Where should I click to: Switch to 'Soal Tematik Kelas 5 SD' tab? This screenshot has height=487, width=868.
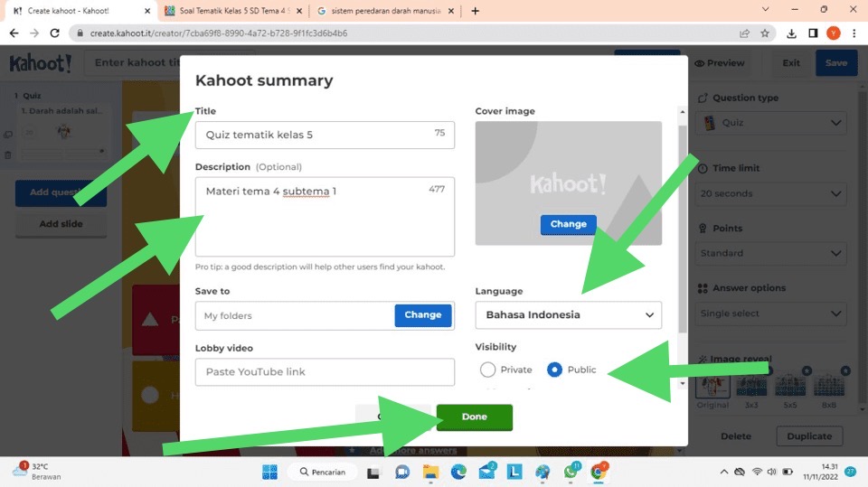(x=227, y=11)
